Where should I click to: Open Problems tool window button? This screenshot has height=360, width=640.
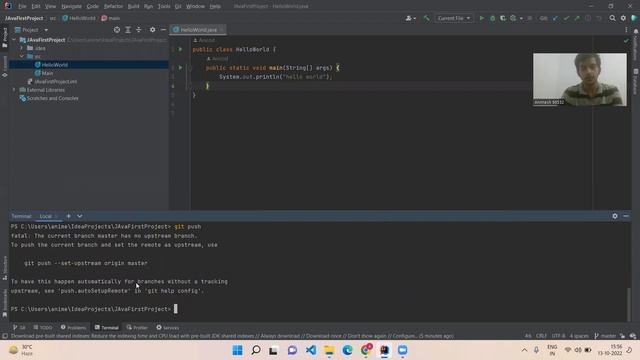tap(73, 327)
